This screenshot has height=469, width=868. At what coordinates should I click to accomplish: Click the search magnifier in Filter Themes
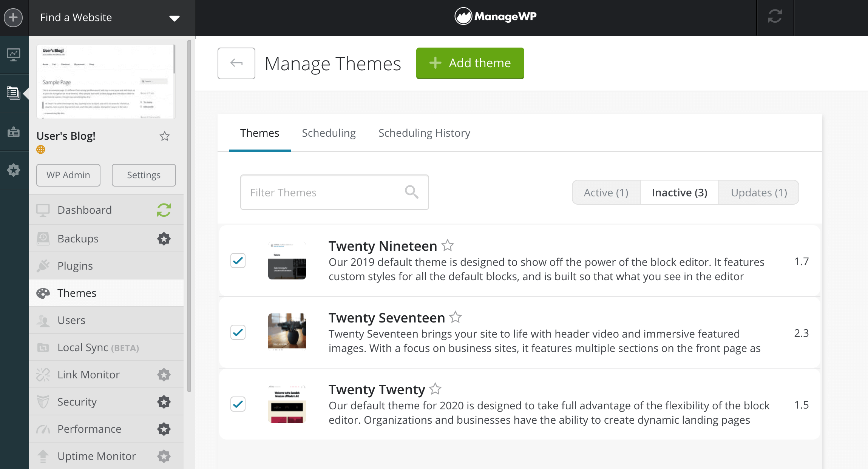pos(411,192)
